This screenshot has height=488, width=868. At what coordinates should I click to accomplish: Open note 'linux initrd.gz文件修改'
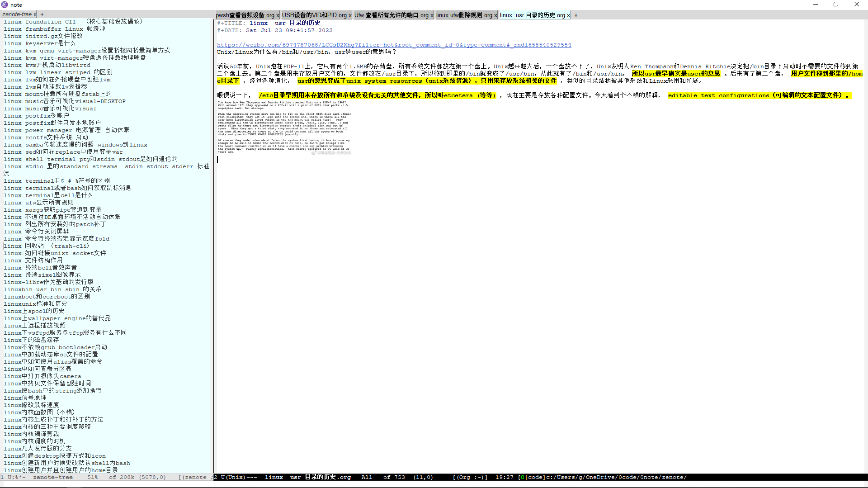point(43,36)
